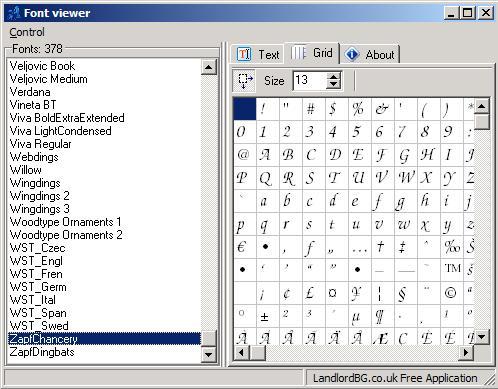498x389 pixels.
Task: Select Webdings in the font list
Action: [34, 157]
